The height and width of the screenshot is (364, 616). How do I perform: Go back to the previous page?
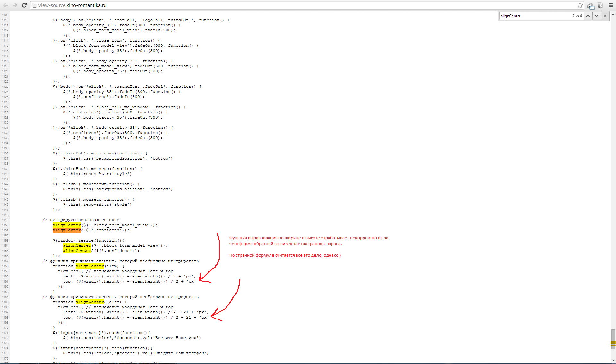click(5, 5)
